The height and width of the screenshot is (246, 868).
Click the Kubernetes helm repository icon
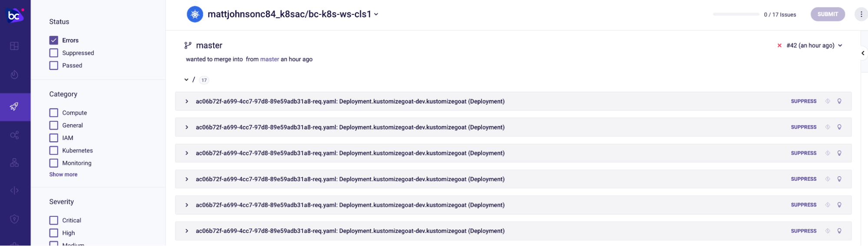tap(195, 14)
